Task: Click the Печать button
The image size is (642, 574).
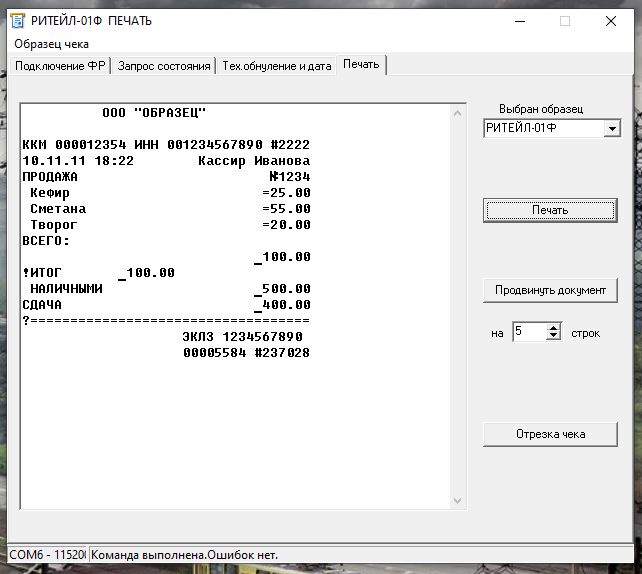Action: (550, 210)
